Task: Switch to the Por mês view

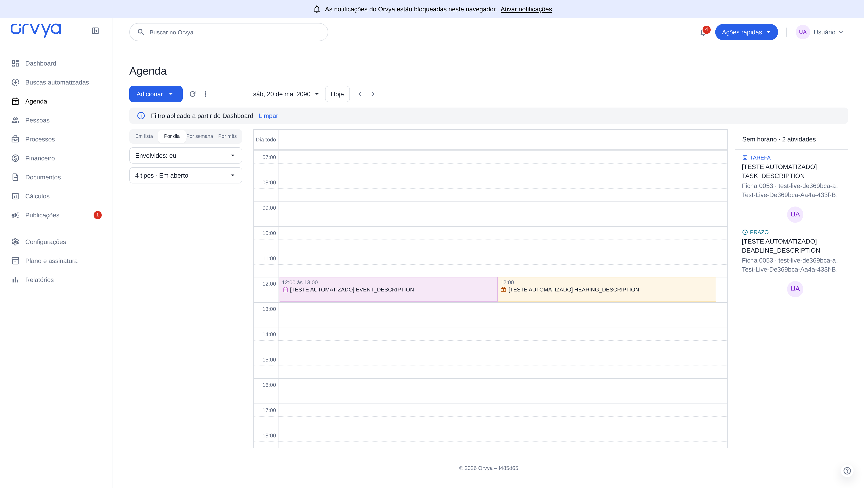Action: (227, 136)
